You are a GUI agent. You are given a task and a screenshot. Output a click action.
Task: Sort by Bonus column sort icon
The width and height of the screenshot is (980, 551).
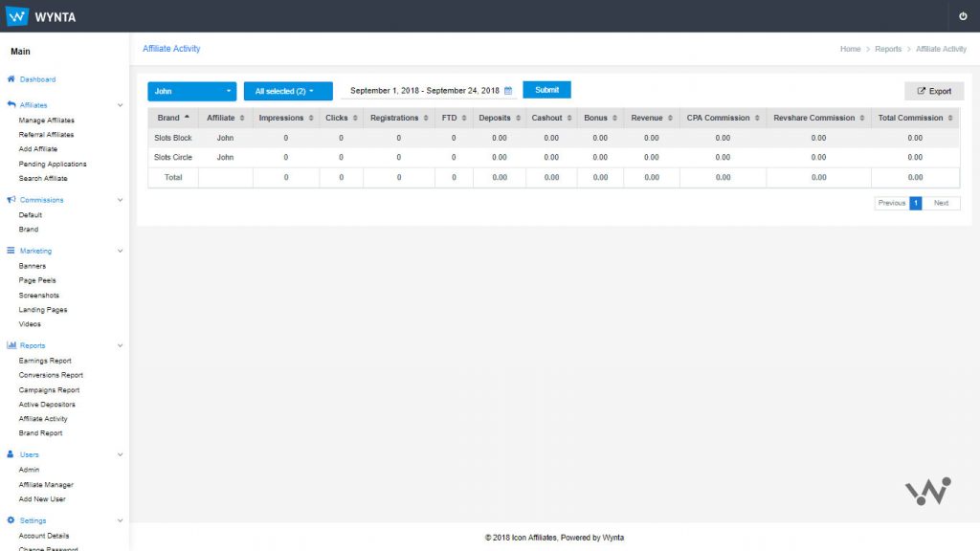click(x=614, y=118)
